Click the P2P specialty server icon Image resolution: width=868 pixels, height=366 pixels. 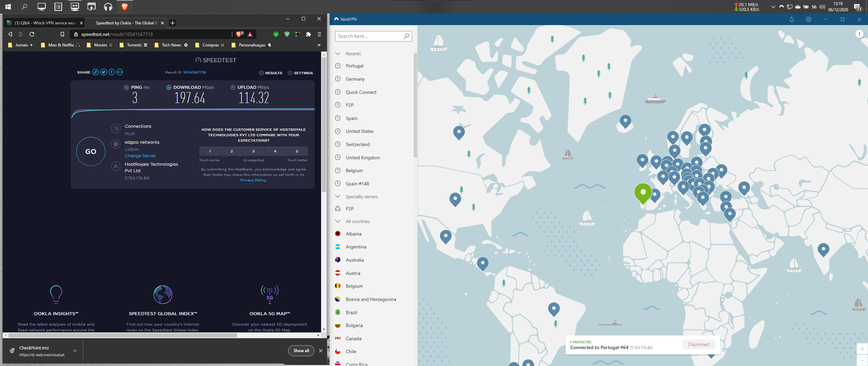338,209
